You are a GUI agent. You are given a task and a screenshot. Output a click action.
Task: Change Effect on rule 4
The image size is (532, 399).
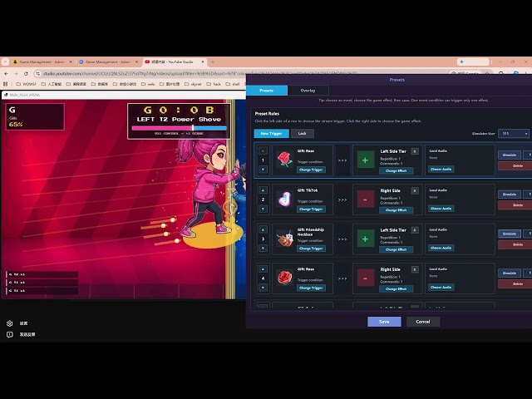[396, 288]
